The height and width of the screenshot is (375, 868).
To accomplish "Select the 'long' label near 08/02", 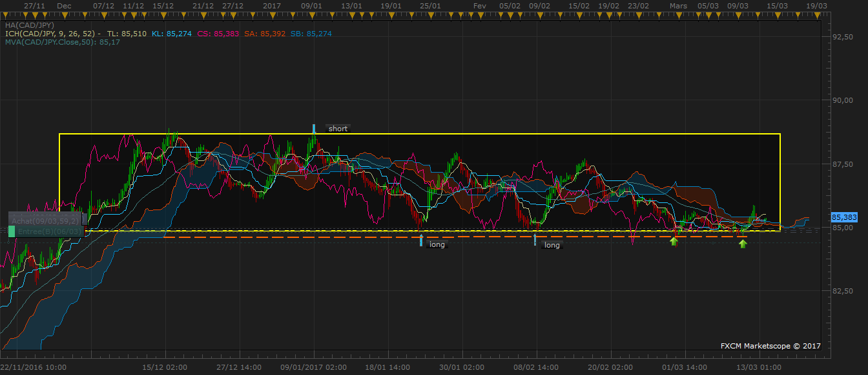I will click(552, 245).
